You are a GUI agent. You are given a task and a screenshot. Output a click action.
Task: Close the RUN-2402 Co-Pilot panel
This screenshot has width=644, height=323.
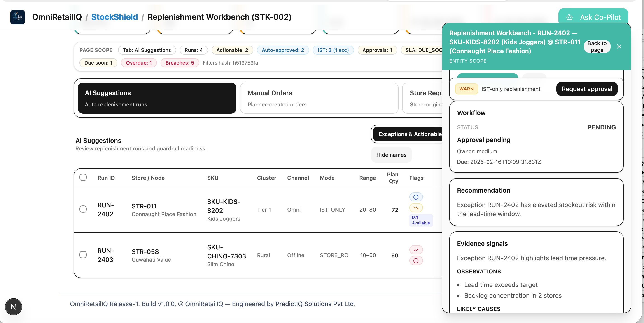619,46
